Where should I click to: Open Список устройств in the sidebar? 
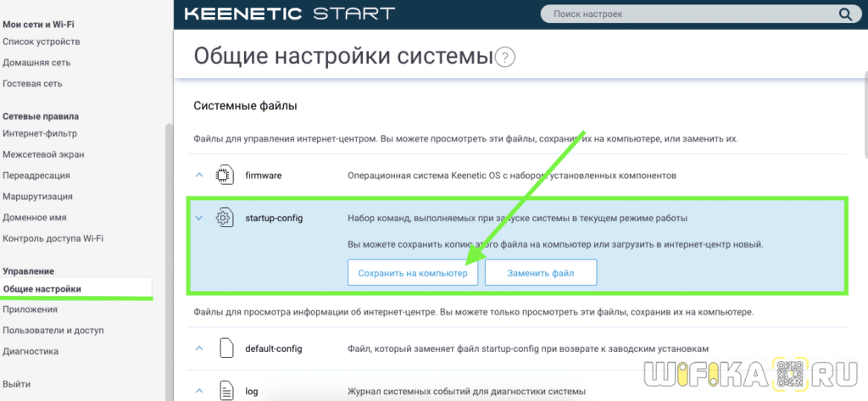pyautogui.click(x=42, y=42)
